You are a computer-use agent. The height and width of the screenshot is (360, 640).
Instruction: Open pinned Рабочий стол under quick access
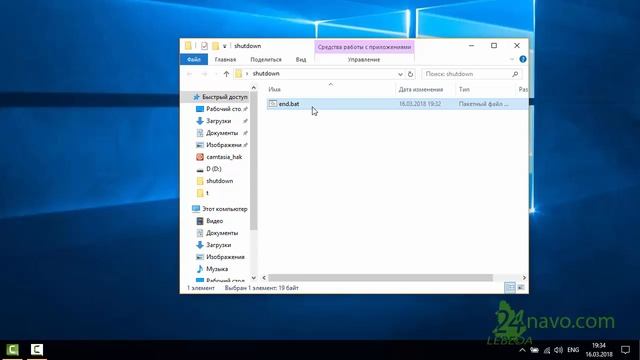tap(223, 109)
